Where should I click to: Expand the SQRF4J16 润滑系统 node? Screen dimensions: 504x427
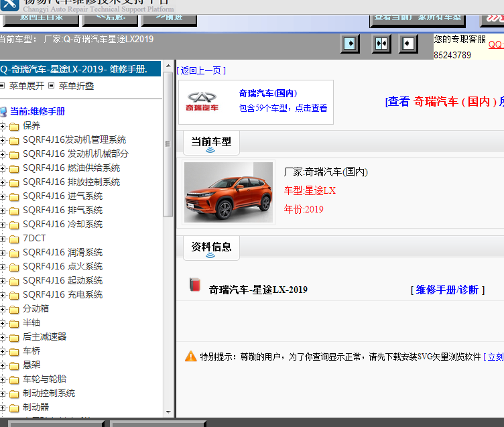pos(3,253)
